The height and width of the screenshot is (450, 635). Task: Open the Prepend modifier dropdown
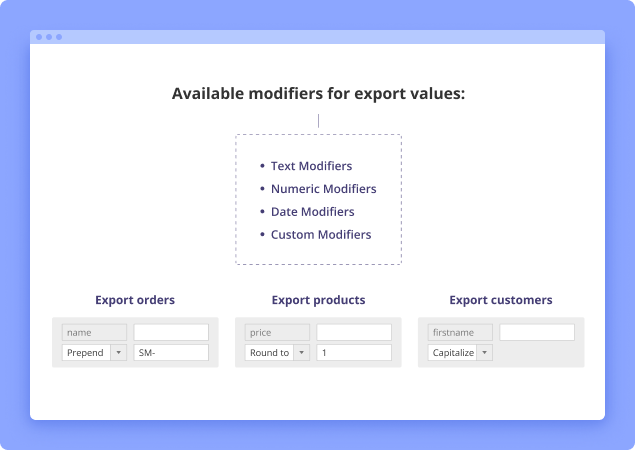pyautogui.click(x=118, y=352)
